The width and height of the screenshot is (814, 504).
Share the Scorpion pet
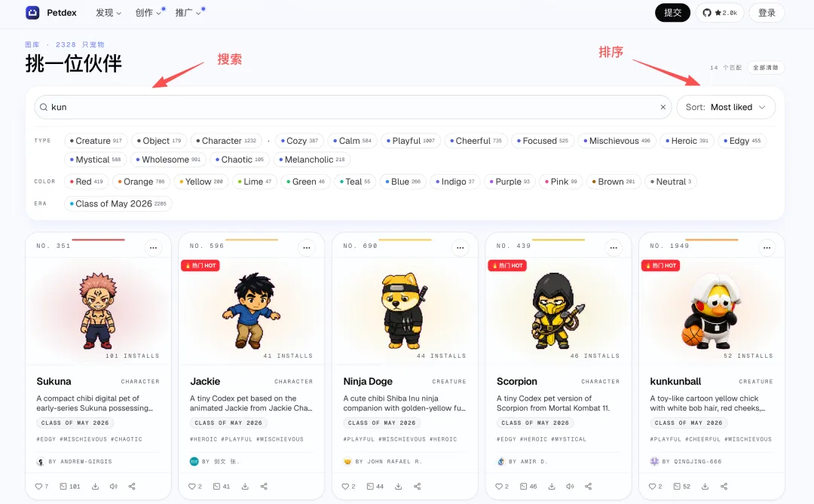tap(588, 487)
